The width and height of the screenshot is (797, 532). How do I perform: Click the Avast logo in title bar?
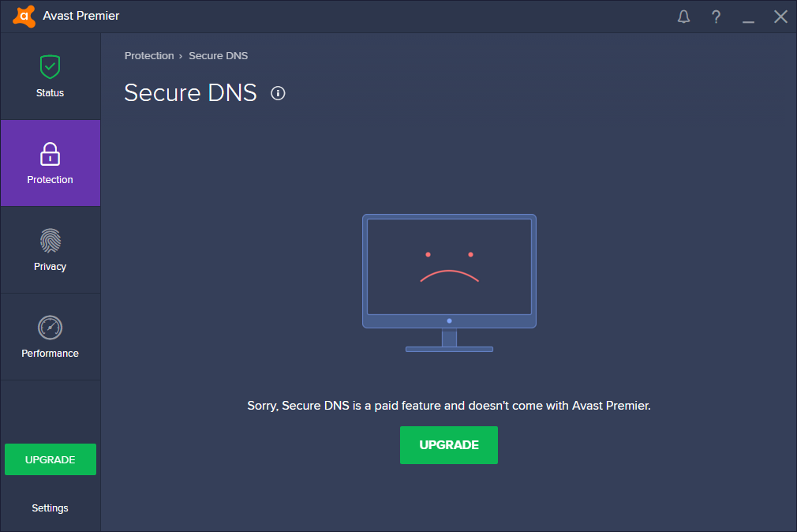[x=24, y=16]
